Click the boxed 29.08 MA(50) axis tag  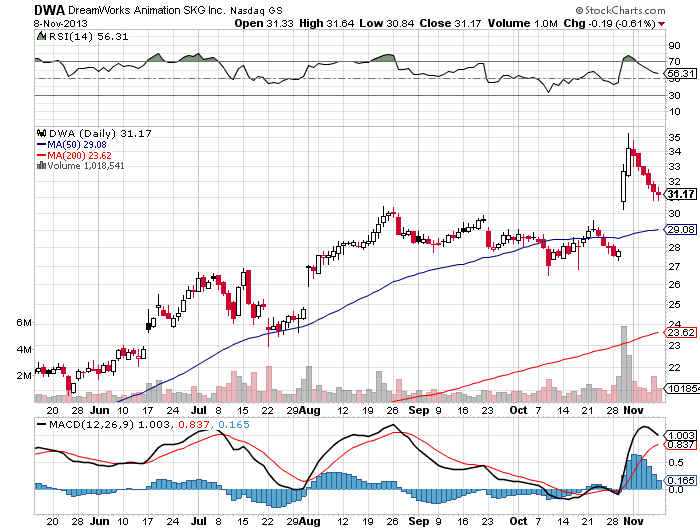point(681,230)
